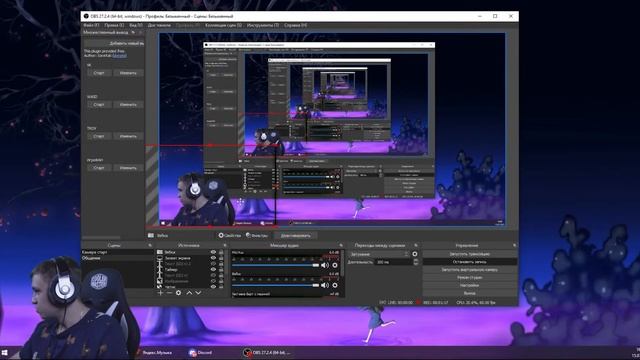The height and width of the screenshot is (360, 640).
Task: Click Старт under the WASD output
Action: 99,104
